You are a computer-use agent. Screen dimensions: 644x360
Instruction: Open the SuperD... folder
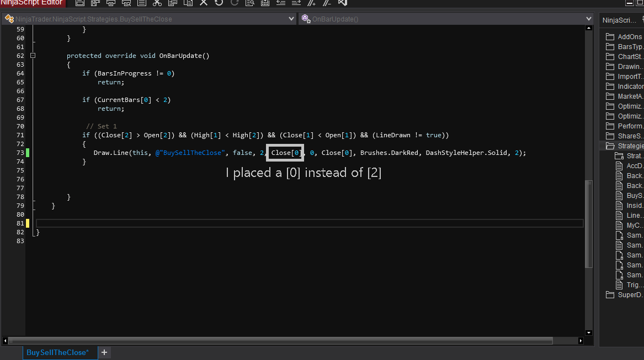tap(624, 295)
